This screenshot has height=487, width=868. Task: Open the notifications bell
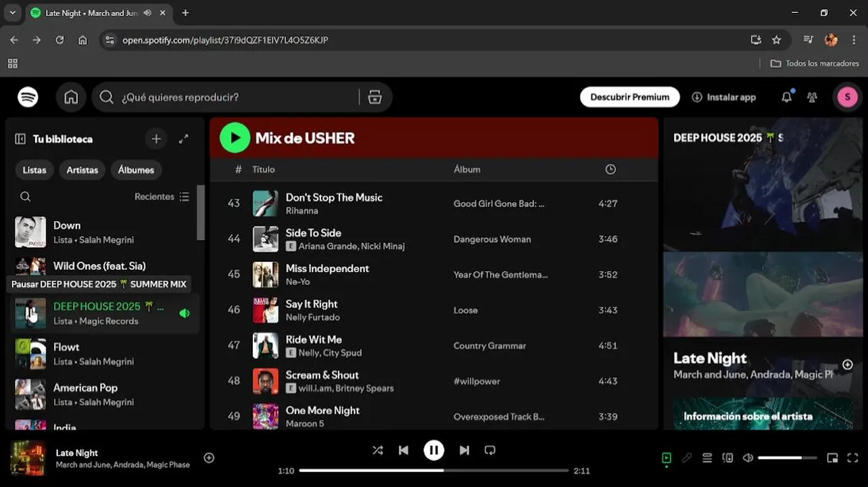click(786, 97)
